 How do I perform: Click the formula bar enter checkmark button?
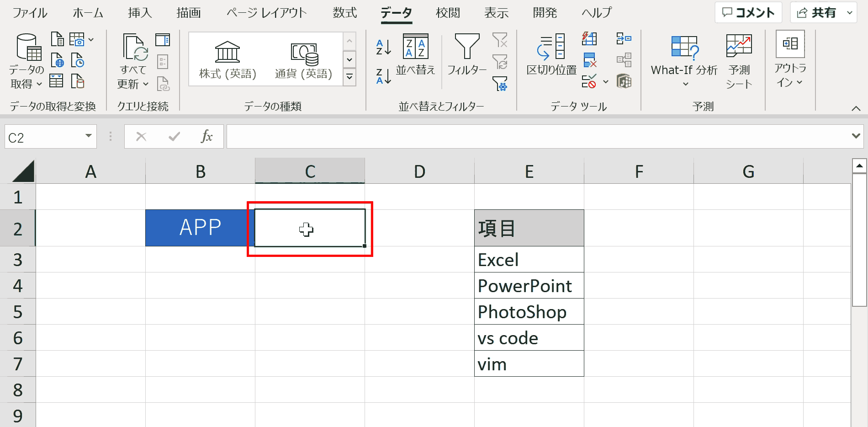174,136
